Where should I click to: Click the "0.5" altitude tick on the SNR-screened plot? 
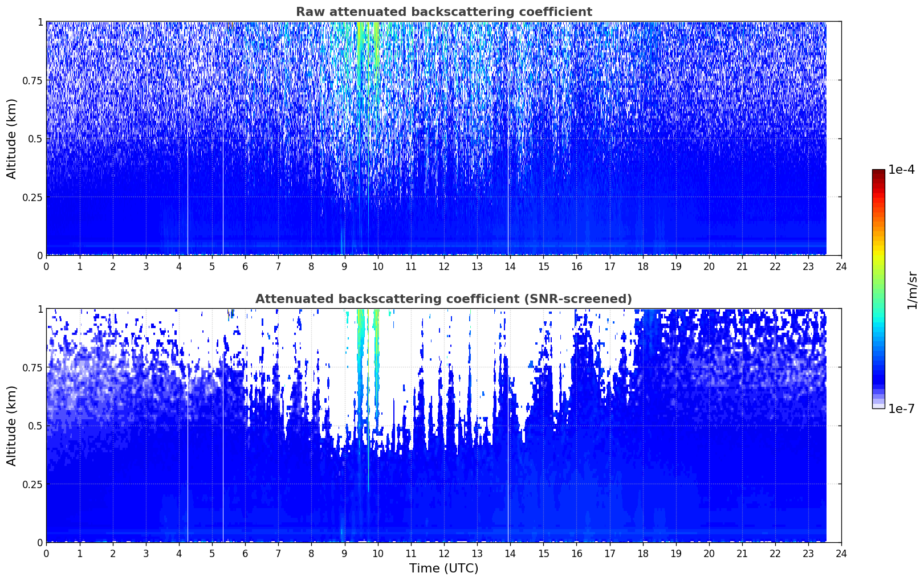35,425
